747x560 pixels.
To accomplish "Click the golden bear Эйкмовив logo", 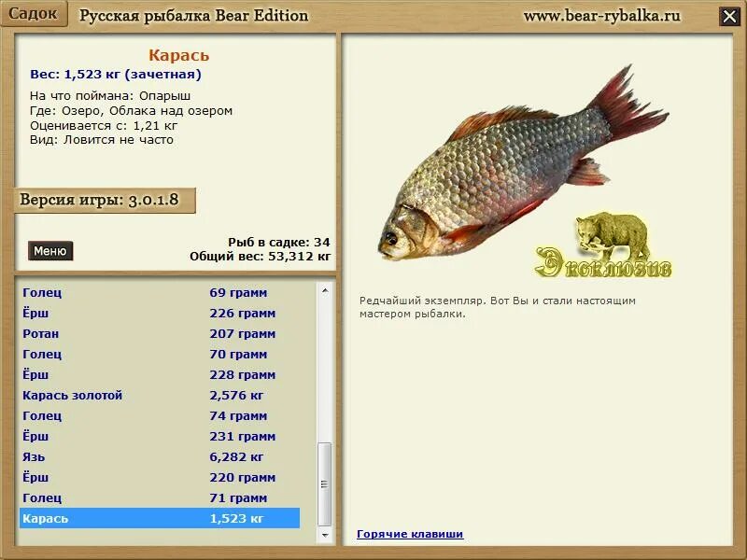I will (x=604, y=245).
